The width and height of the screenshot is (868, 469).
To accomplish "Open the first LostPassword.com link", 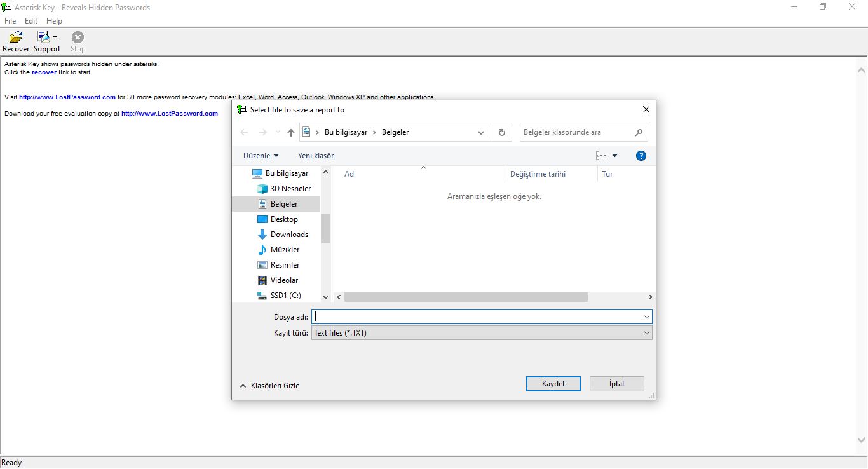I will coord(67,97).
